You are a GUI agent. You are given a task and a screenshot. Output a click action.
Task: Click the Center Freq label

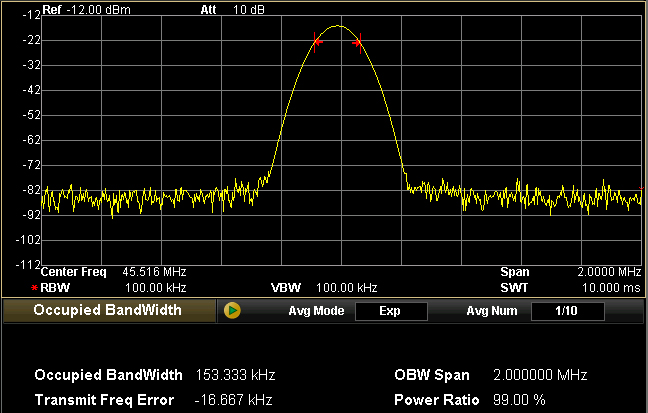[74, 272]
